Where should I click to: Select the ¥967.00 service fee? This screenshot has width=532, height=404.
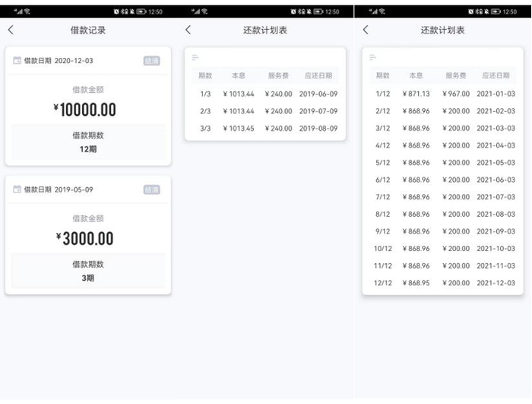coord(456,94)
